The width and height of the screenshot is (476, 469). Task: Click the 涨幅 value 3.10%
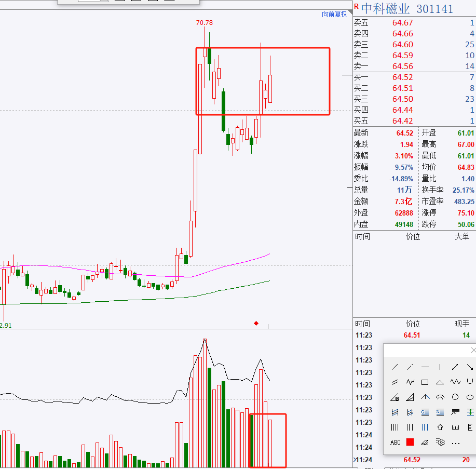[x=404, y=156]
